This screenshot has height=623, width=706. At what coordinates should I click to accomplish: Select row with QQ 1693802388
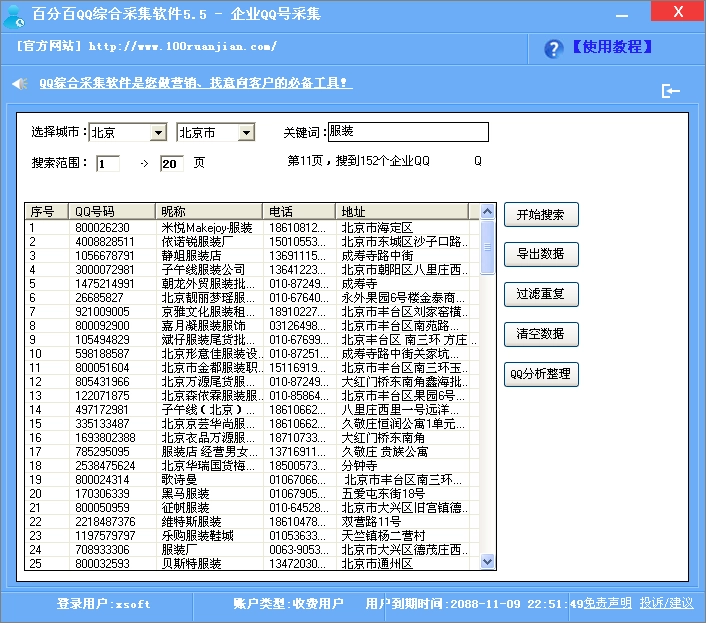(252, 438)
